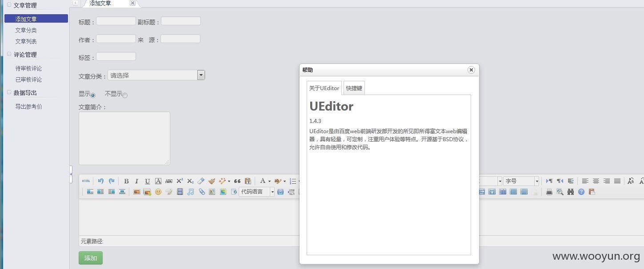Click the green 添加 button
Screen dimensions: 644x269
[91, 258]
